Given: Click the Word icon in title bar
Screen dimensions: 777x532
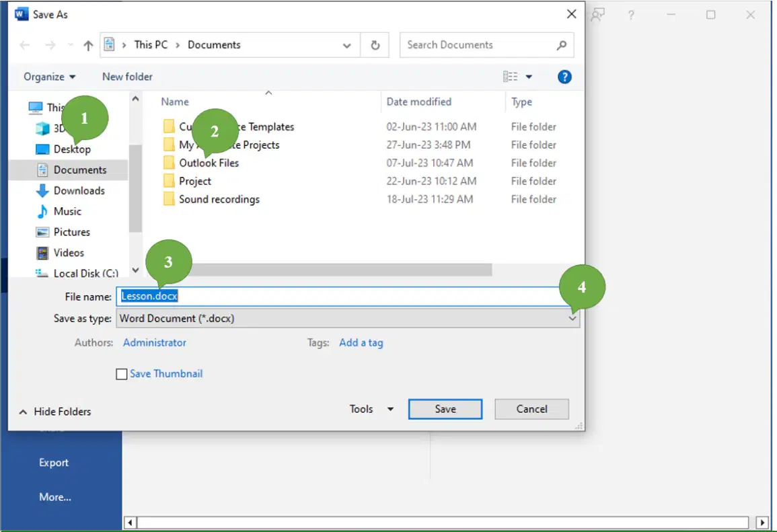Looking at the screenshot, I should tap(22, 14).
